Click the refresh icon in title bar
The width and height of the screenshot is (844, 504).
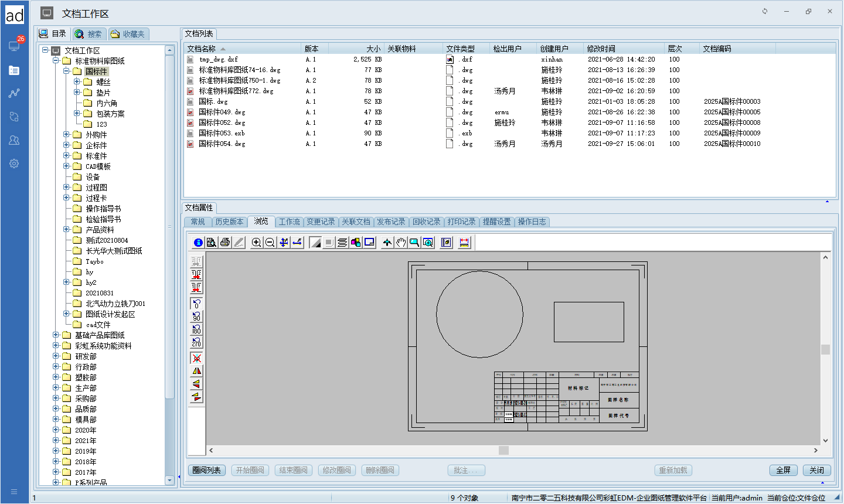(x=765, y=11)
